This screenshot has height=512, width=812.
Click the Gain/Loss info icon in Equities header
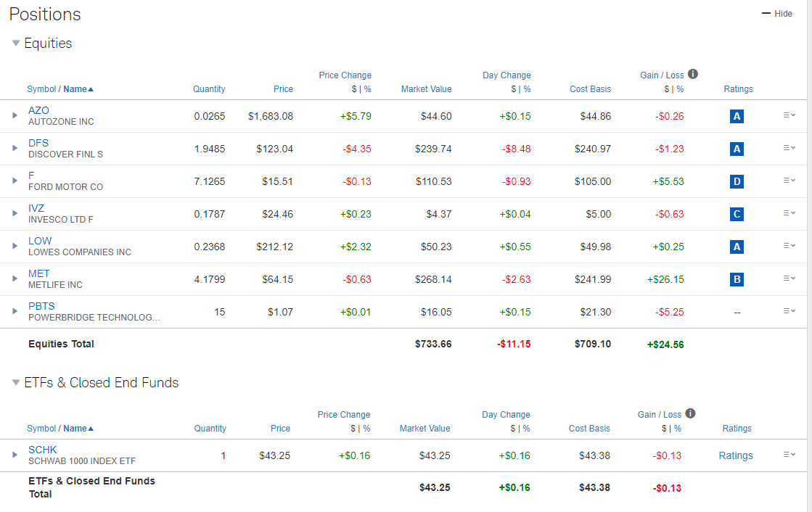tap(692, 74)
